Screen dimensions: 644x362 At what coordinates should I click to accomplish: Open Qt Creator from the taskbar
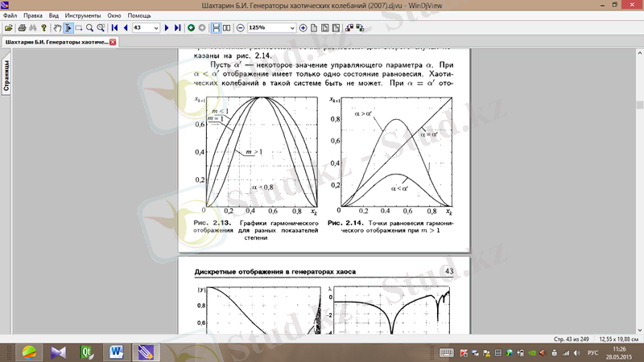(87, 352)
